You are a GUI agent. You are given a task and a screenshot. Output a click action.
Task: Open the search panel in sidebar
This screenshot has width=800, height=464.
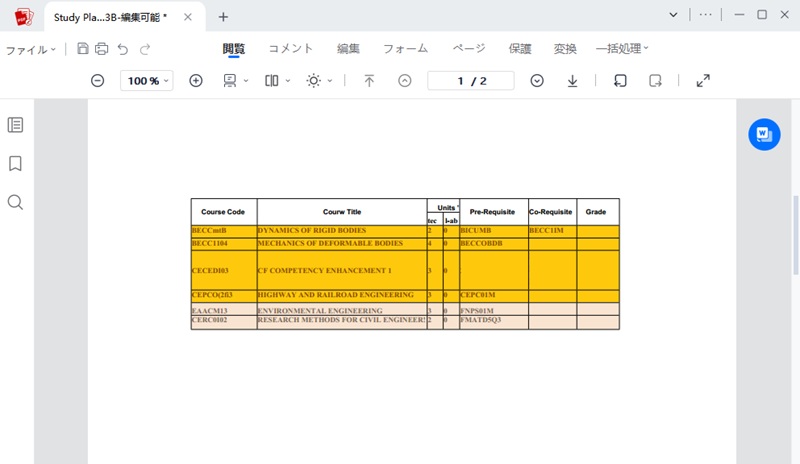coord(15,202)
